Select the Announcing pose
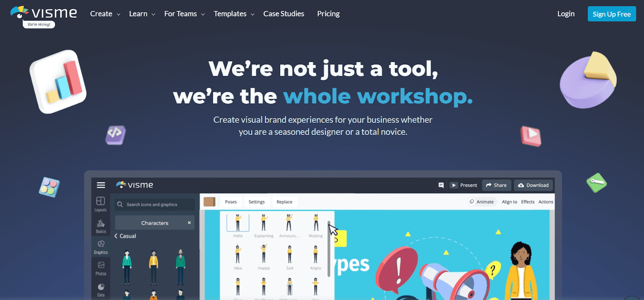 289,226
